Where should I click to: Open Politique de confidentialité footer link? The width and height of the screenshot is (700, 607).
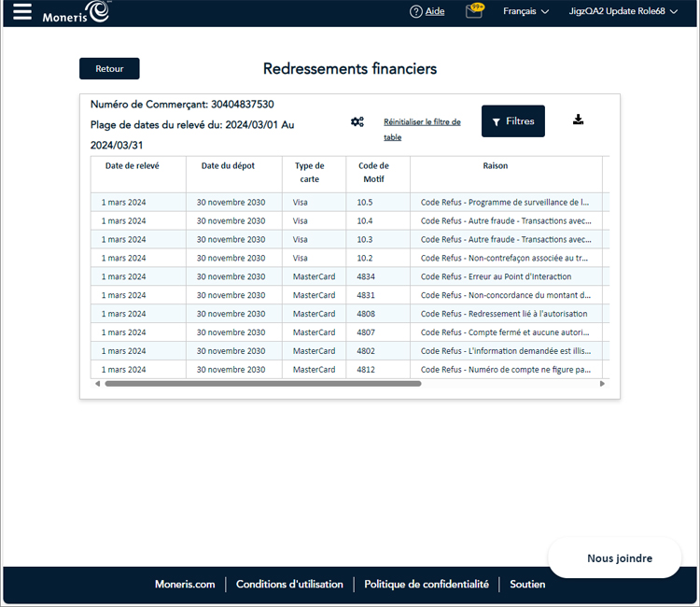tap(427, 585)
